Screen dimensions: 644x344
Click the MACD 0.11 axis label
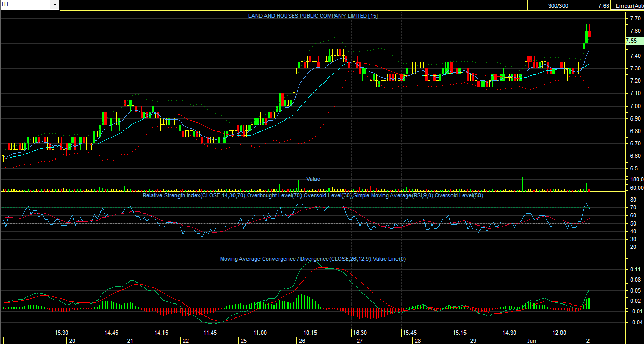635,269
